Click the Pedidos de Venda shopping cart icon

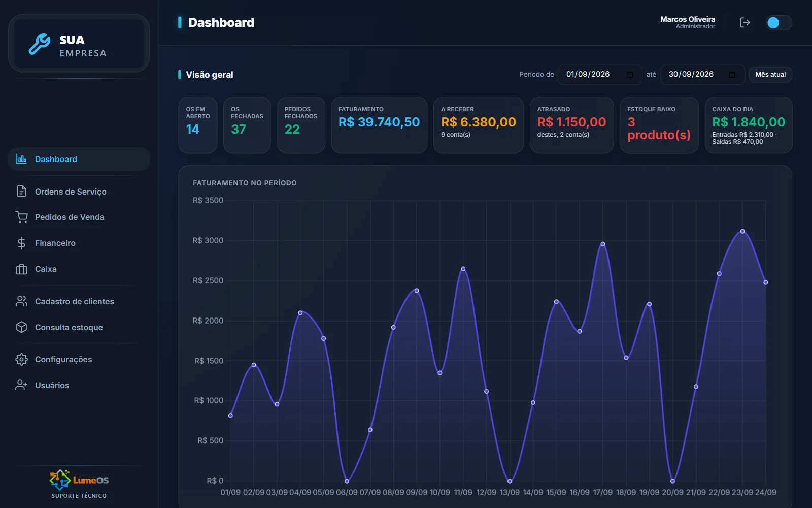(x=21, y=217)
